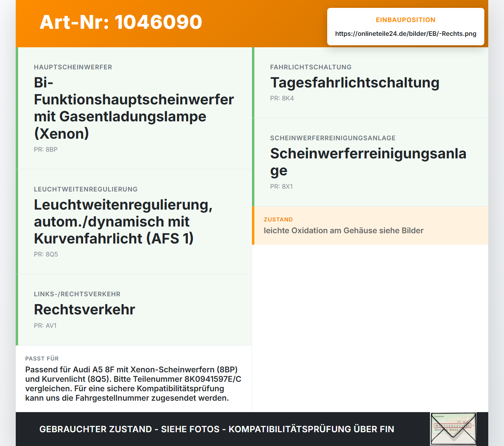Select the PR: 8BP code
This screenshot has height=446, width=504.
pos(46,149)
